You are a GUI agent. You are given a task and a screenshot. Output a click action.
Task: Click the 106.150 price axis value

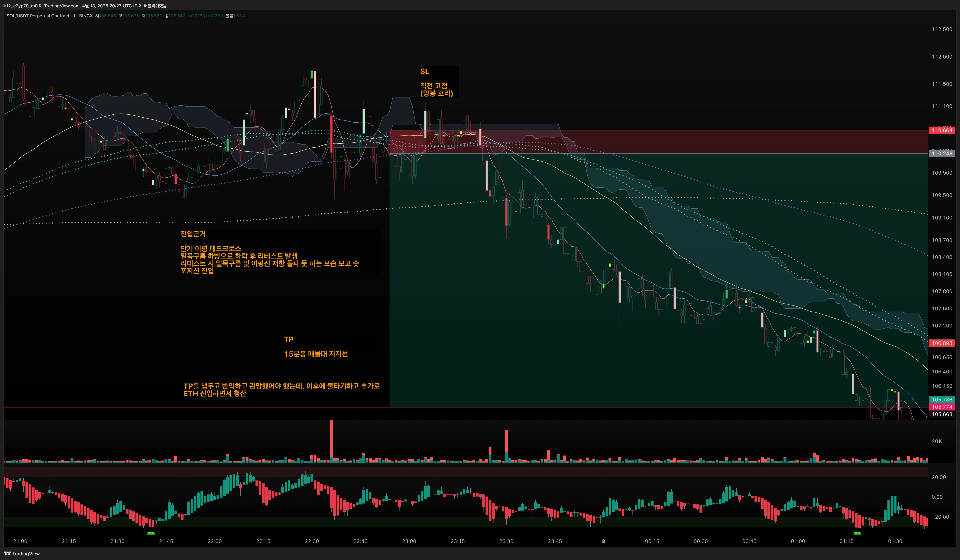[x=942, y=386]
